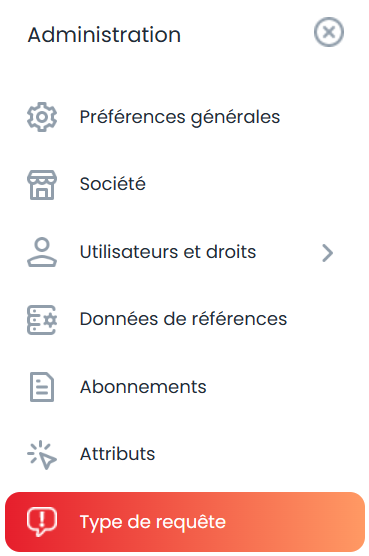
Task: Click the server settings icon for reference data
Action: point(42,319)
